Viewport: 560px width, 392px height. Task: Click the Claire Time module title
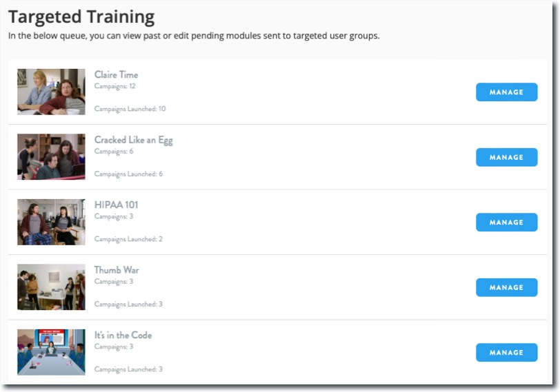[x=116, y=74]
